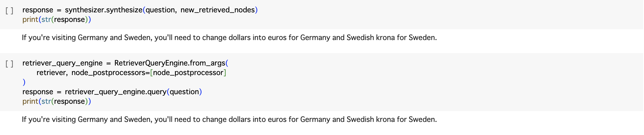Click the response variable in first cell
The image size is (644, 135).
click(38, 10)
